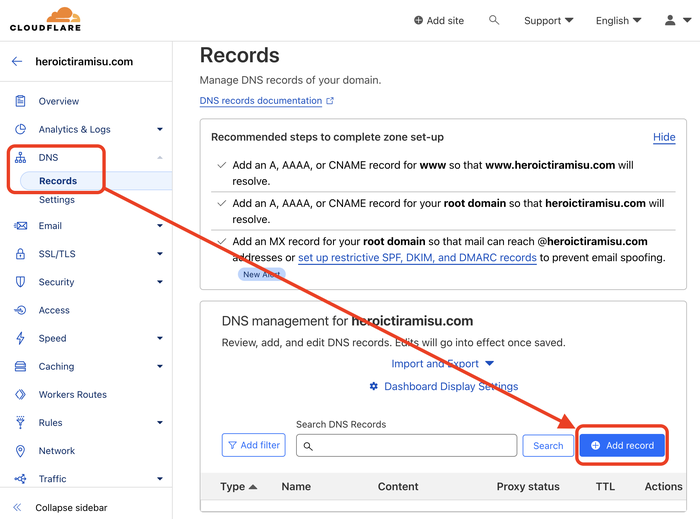
Task: Open the Access sidebar item
Action: (x=54, y=310)
